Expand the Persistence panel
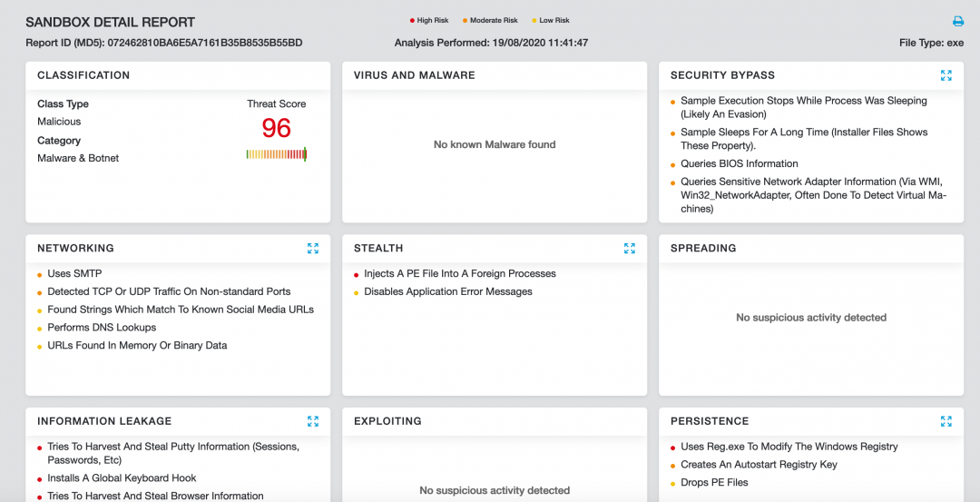Screen dimensions: 980x502 (946, 421)
